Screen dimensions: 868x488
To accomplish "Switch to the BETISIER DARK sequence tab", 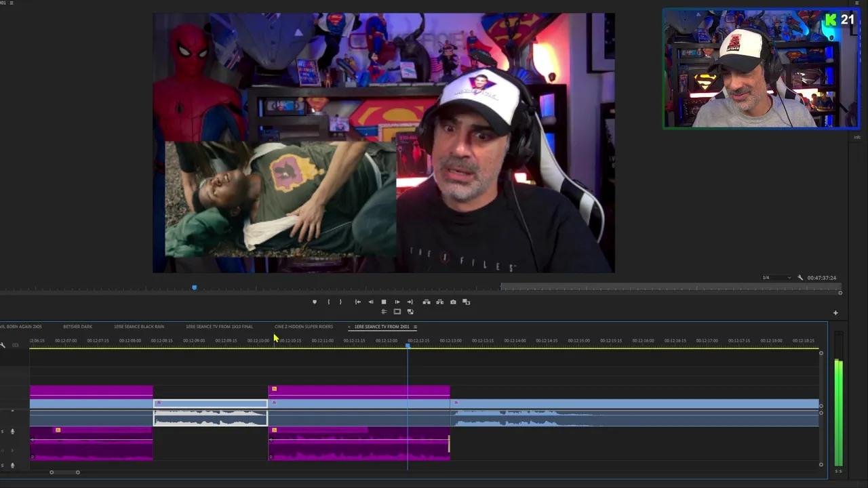I will (77, 326).
